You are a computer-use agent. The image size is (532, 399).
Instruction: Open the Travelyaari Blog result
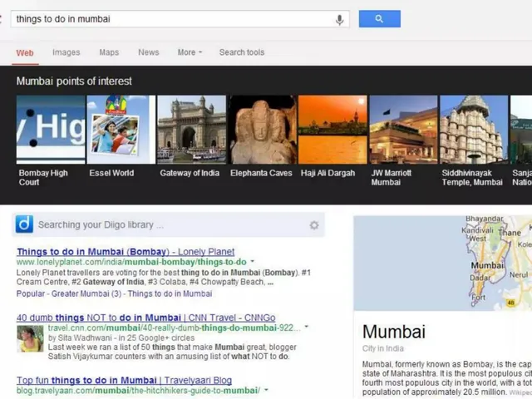[124, 381]
